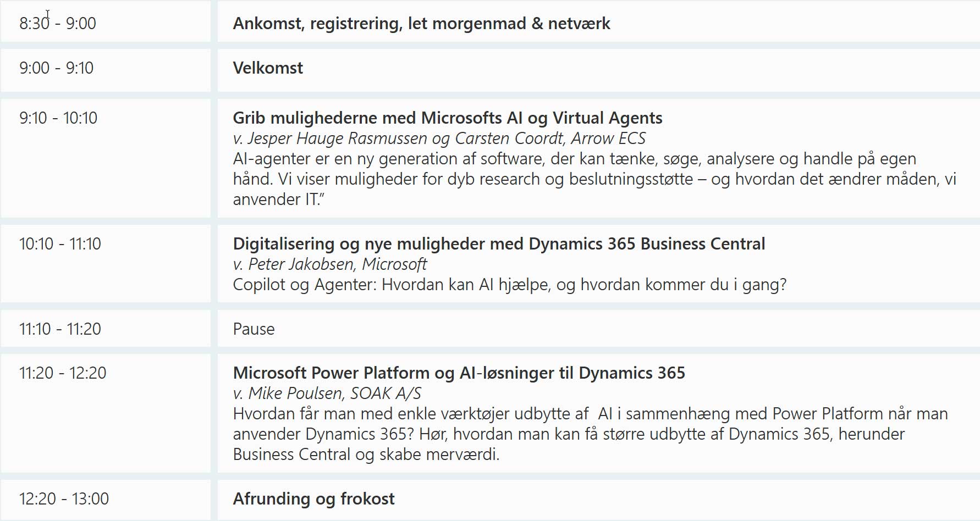Select the Ankomst, registrering, let morgenmad heading

click(421, 24)
